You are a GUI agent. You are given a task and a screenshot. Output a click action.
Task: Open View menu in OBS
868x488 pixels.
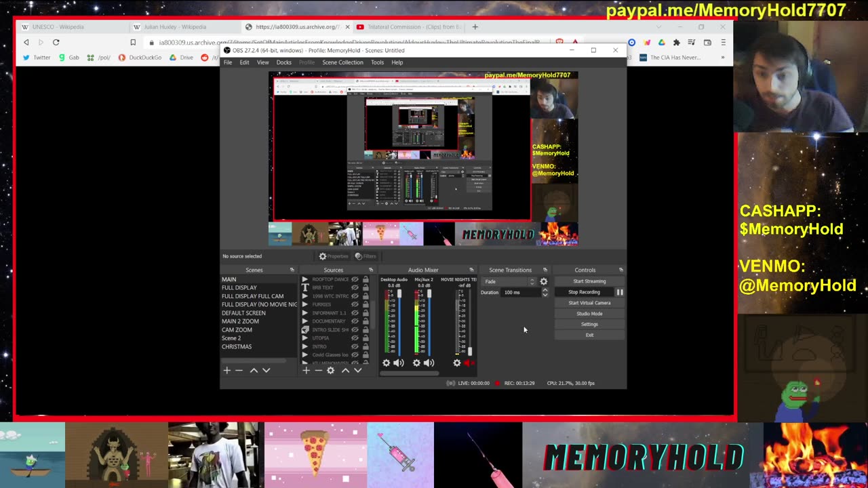(262, 62)
